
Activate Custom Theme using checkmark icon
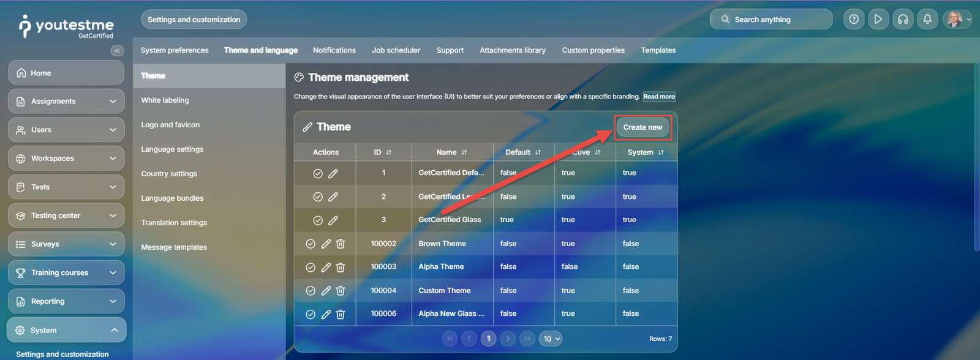(311, 291)
